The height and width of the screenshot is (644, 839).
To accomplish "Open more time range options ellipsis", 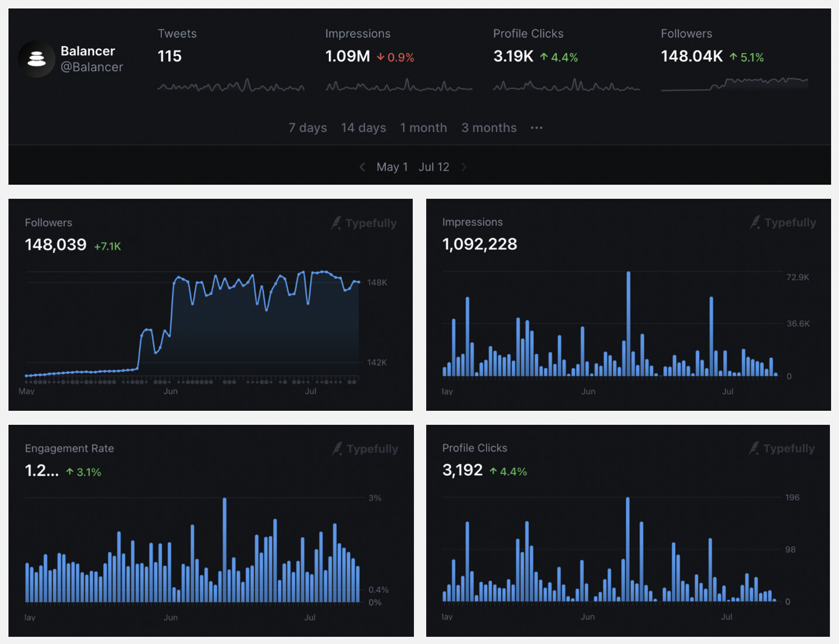I will tap(536, 128).
